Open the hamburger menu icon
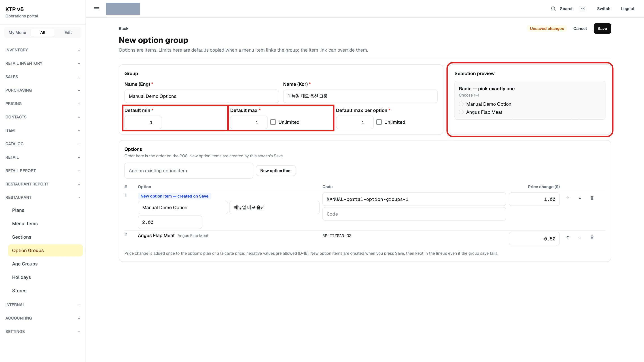644x362 pixels. click(x=97, y=9)
